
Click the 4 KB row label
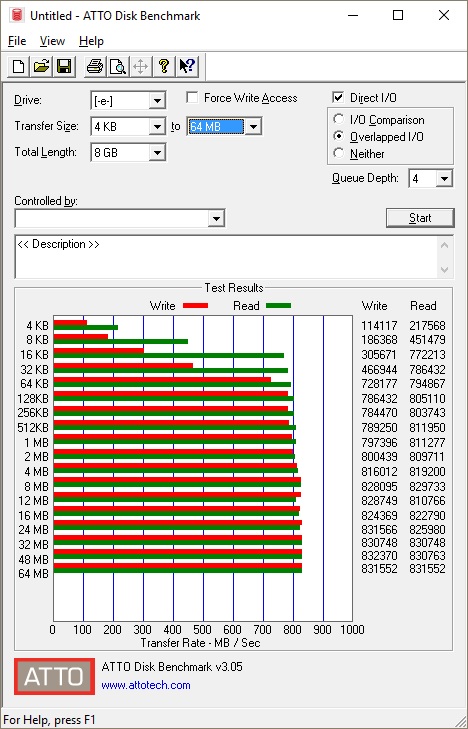tap(37, 326)
